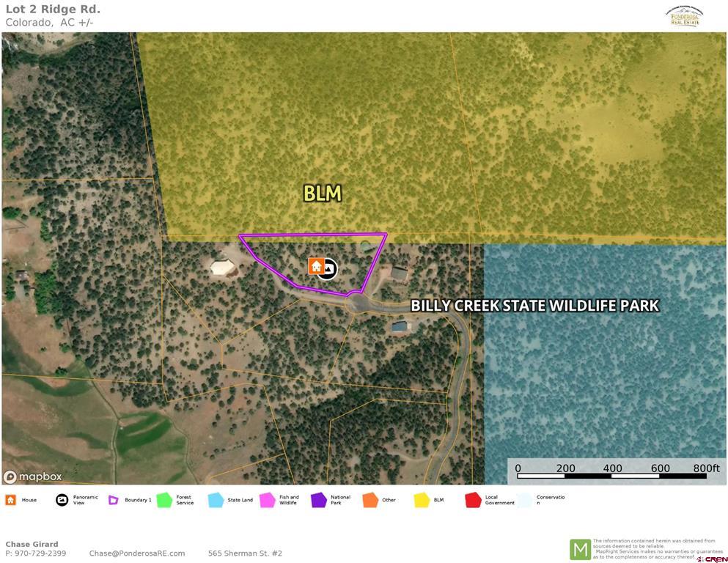
Task: Select the Fish and Wildlife pink swatch
Action: tap(268, 500)
